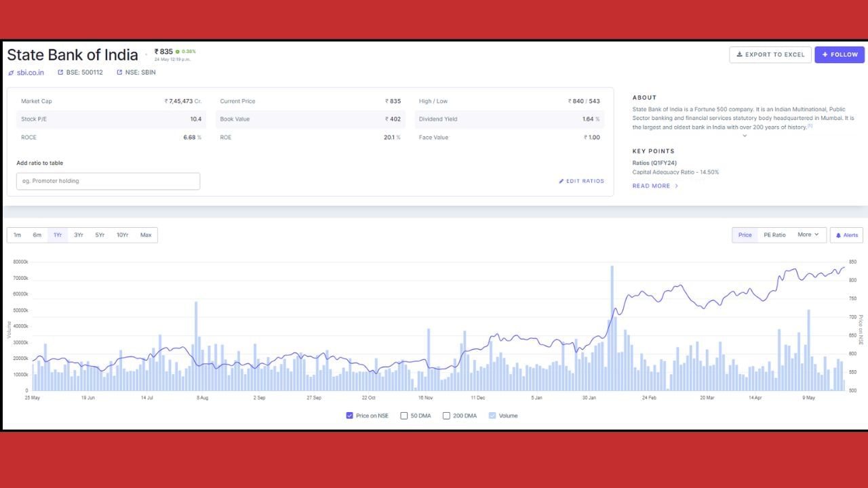Viewport: 868px width, 488px height.
Task: Click the tall volume bar in early February
Action: pos(612,328)
